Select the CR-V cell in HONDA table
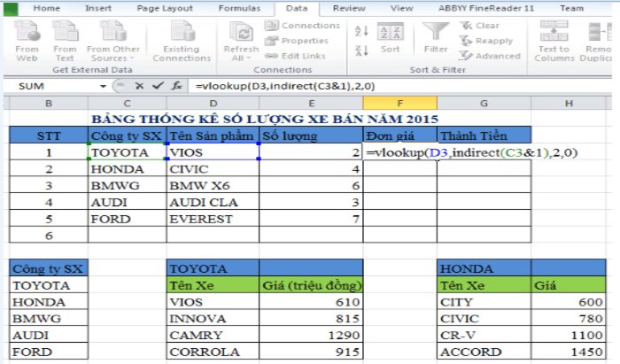The height and width of the screenshot is (364, 620). coord(484,335)
